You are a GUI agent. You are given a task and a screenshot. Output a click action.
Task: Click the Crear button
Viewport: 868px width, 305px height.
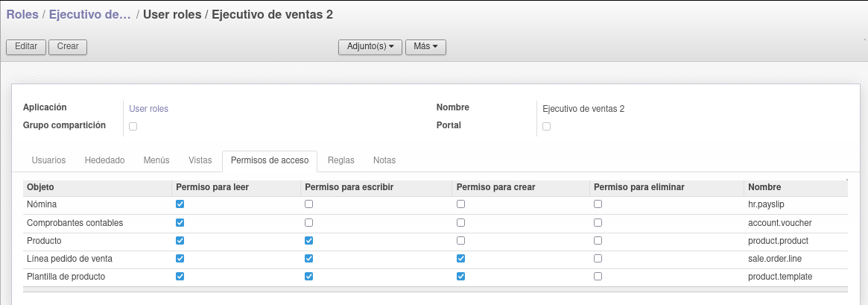(x=68, y=46)
